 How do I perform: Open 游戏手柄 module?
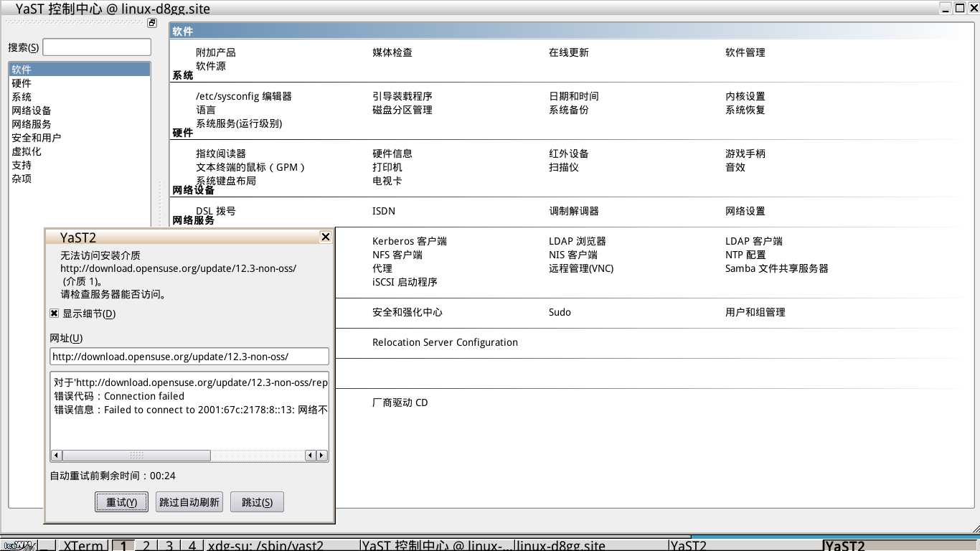[745, 154]
